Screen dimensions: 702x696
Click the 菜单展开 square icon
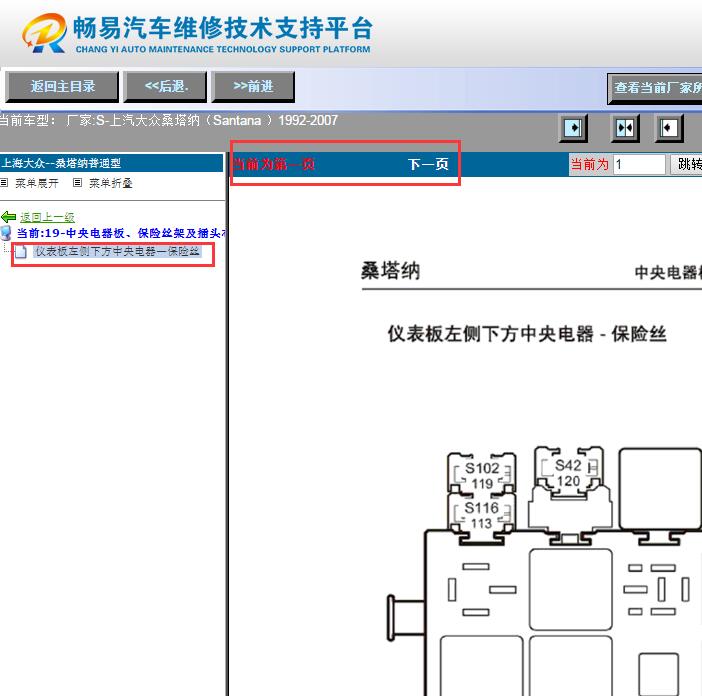4,182
